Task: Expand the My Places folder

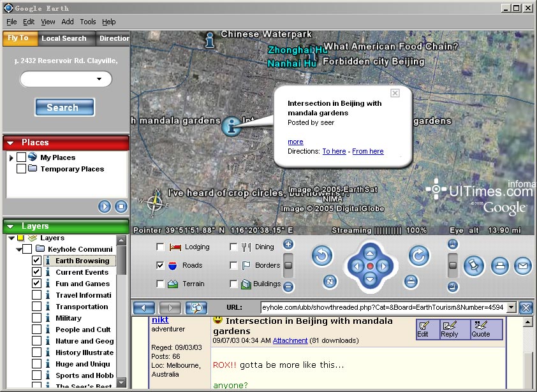Action: (11, 158)
